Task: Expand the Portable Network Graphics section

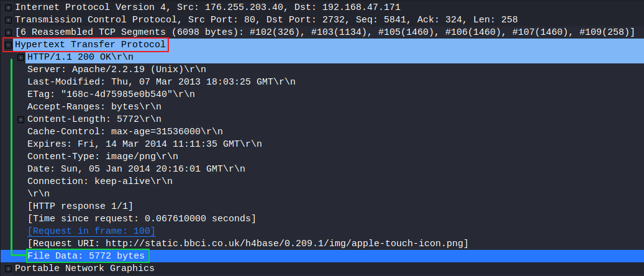Action: 8,269
